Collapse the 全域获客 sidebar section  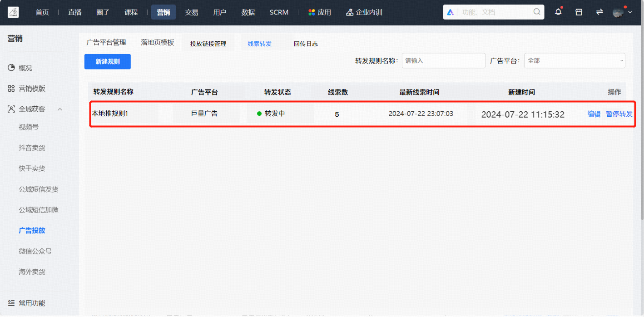pos(59,109)
